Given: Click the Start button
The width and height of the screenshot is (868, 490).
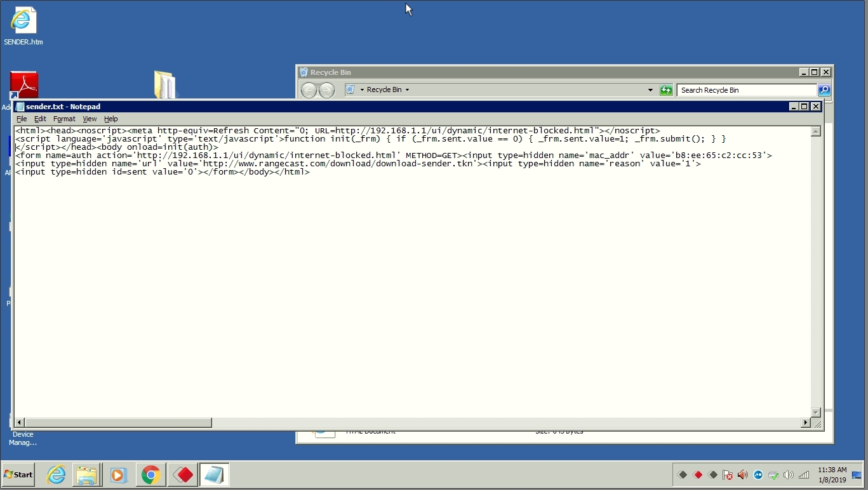Looking at the screenshot, I should pos(18,475).
